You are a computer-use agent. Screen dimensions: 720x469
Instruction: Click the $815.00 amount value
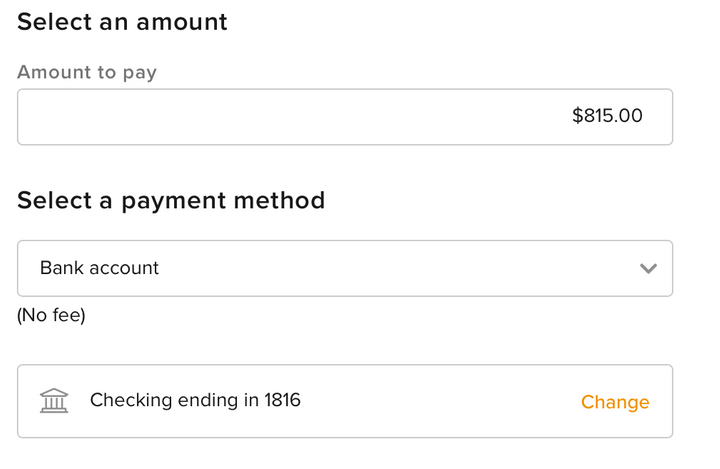pyautogui.click(x=607, y=116)
